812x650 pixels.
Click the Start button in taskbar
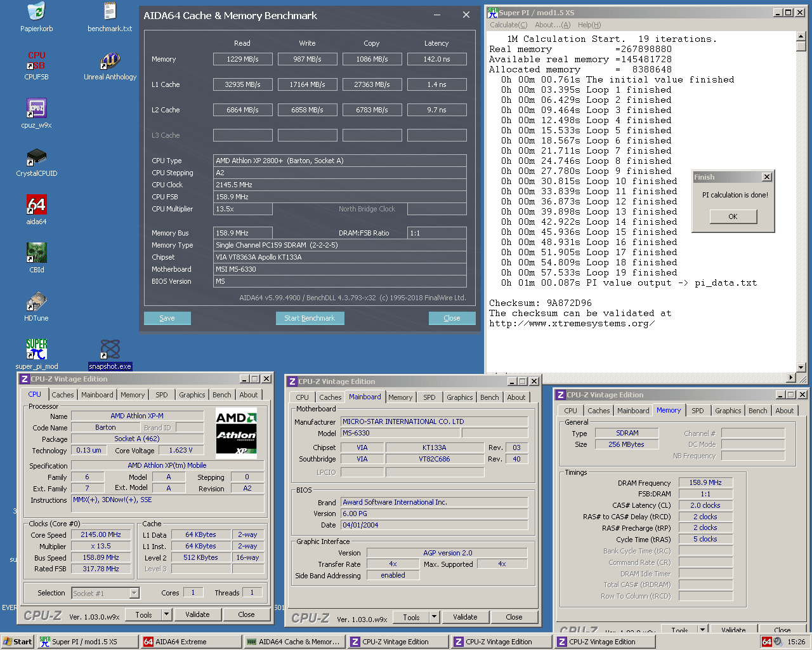tap(17, 642)
